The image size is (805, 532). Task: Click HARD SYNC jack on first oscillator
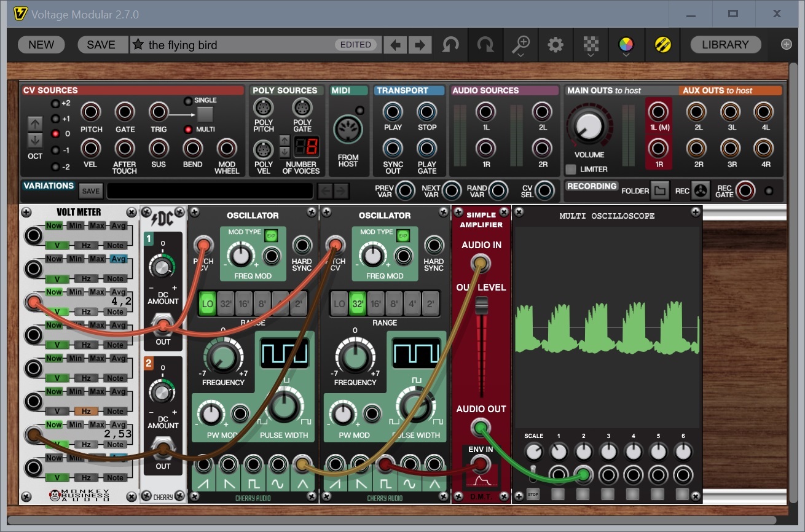coord(302,245)
